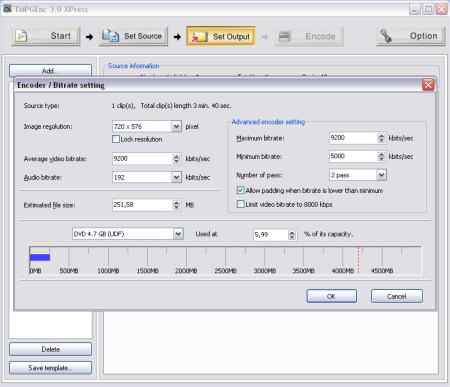The height and width of the screenshot is (387, 450).
Task: Expand the Audio bitrate dropdown
Action: click(x=176, y=177)
